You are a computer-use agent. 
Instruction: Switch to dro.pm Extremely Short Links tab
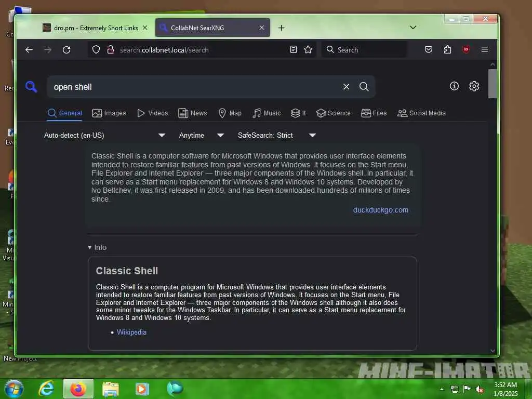[90, 28]
